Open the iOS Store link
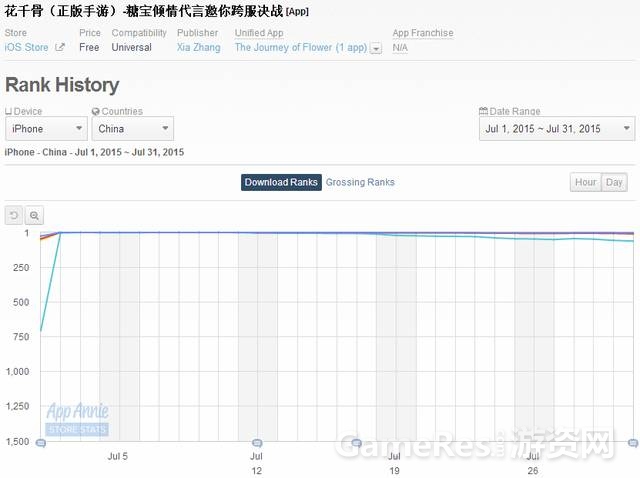 coord(27,47)
